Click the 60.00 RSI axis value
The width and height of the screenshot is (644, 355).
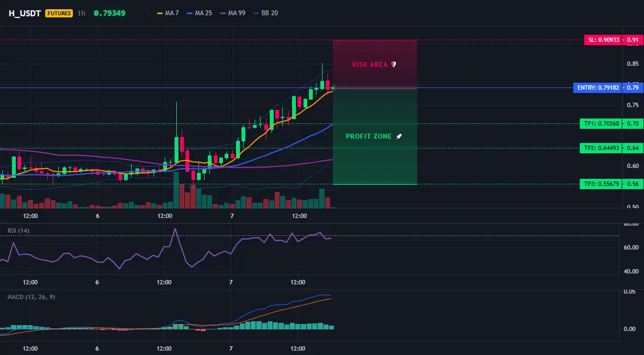pos(631,247)
